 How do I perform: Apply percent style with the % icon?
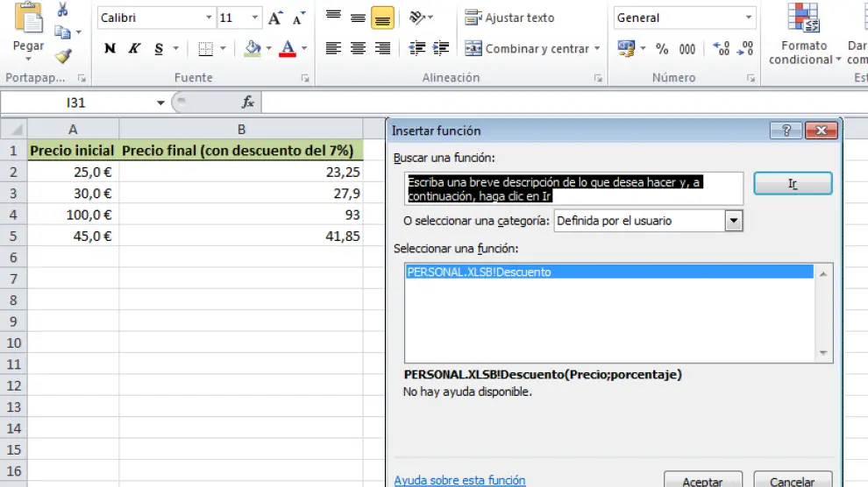tap(662, 49)
